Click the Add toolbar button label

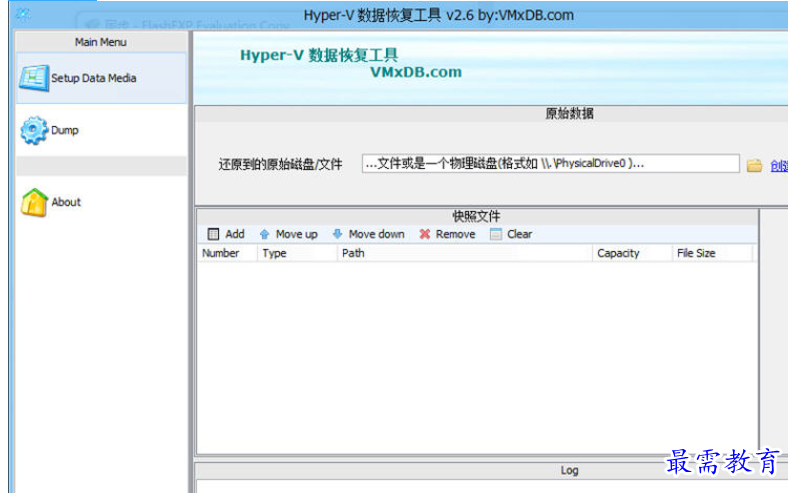click(x=235, y=234)
